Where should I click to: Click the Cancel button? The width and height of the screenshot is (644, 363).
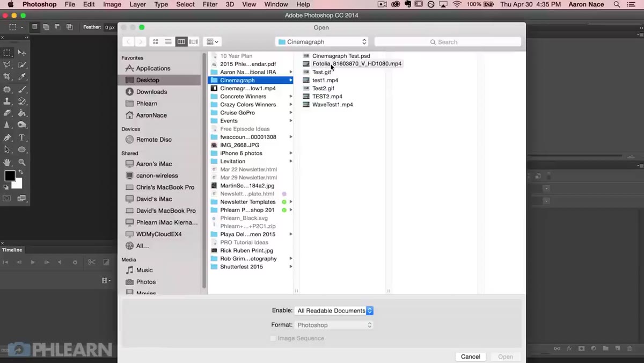(x=471, y=357)
